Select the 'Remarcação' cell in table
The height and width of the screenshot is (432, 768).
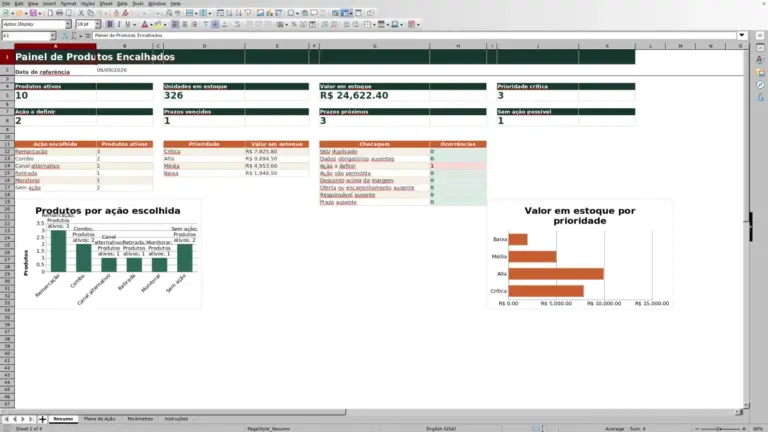coord(55,151)
